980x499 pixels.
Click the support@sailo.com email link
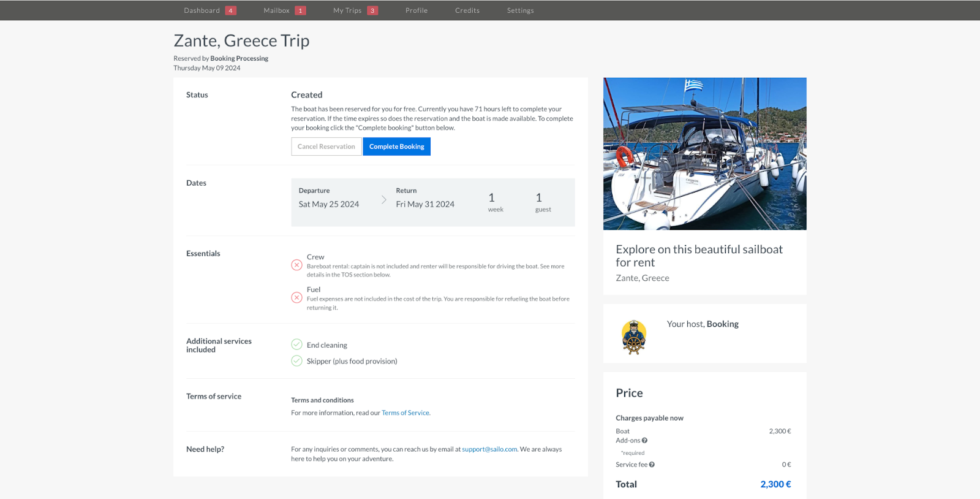[489, 449]
